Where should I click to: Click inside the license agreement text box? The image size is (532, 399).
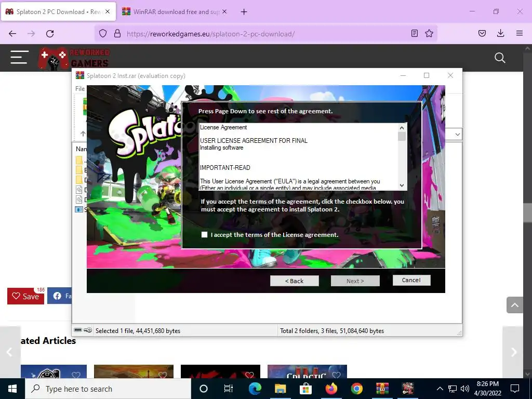pyautogui.click(x=298, y=156)
